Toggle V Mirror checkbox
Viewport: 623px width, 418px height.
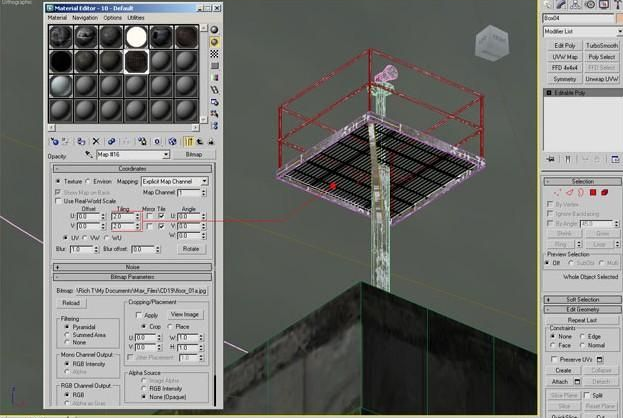149,226
